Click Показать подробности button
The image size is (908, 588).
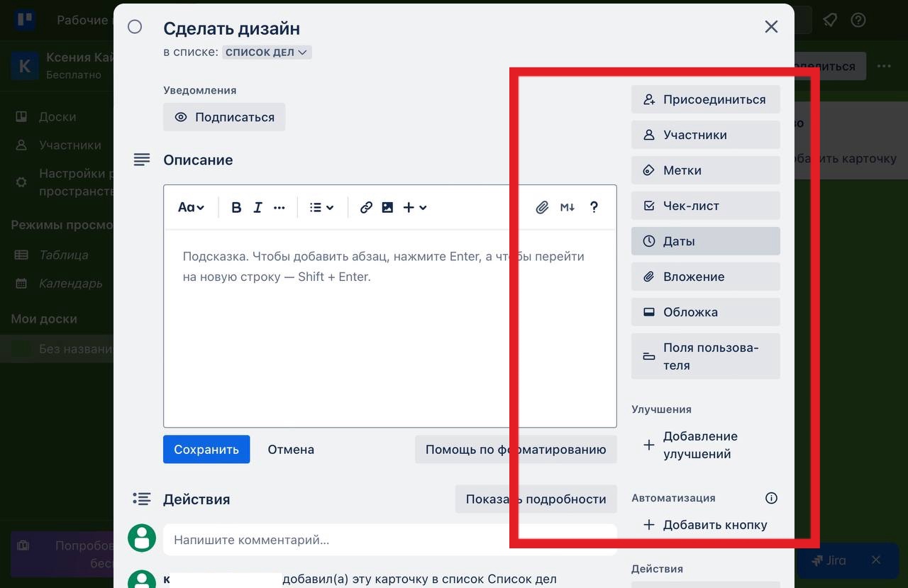click(536, 499)
